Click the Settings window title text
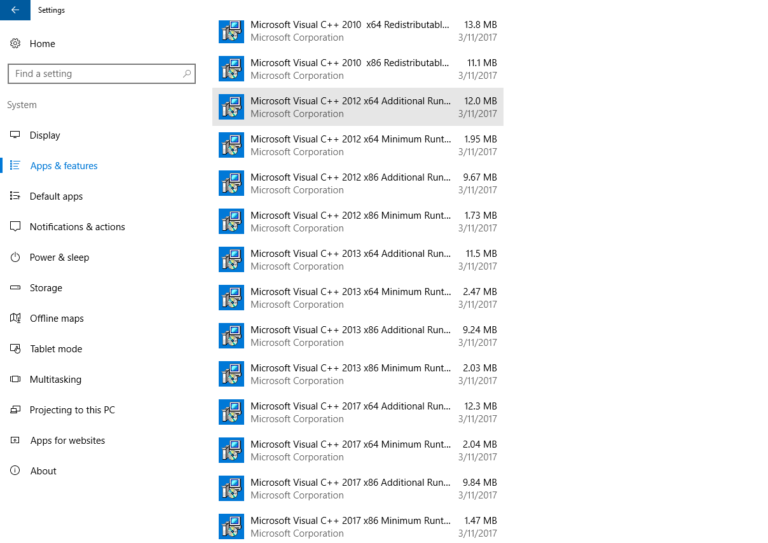This screenshot has width=768, height=543. (x=51, y=10)
